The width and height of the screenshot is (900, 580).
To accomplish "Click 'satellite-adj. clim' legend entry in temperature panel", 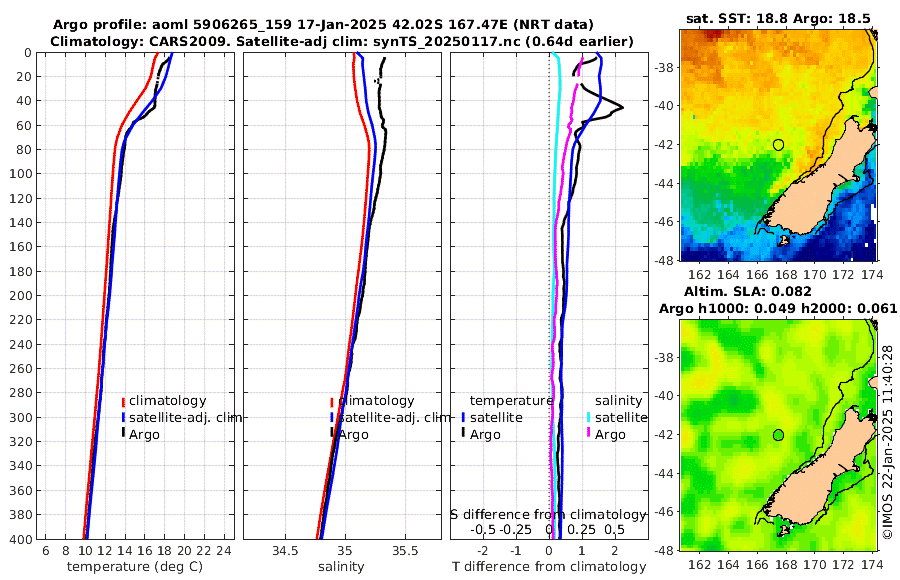I will coord(185,417).
